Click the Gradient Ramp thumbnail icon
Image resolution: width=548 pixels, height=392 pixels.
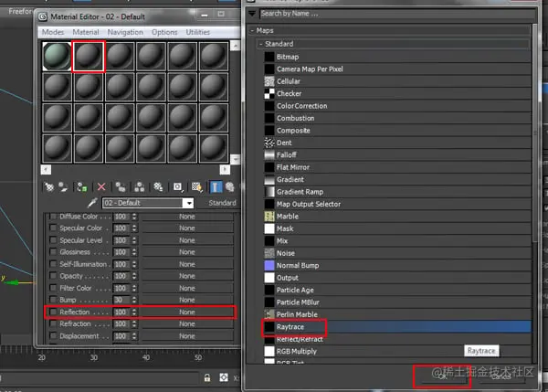coord(269,192)
